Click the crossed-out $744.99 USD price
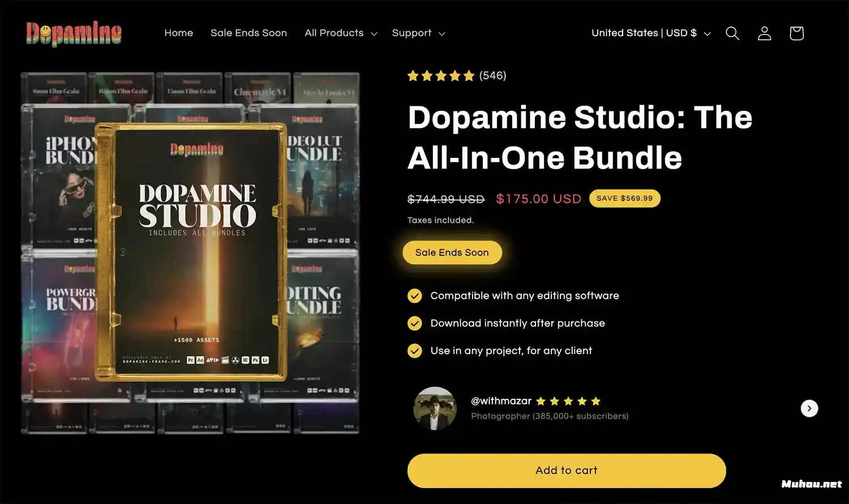849x504 pixels. (x=446, y=199)
